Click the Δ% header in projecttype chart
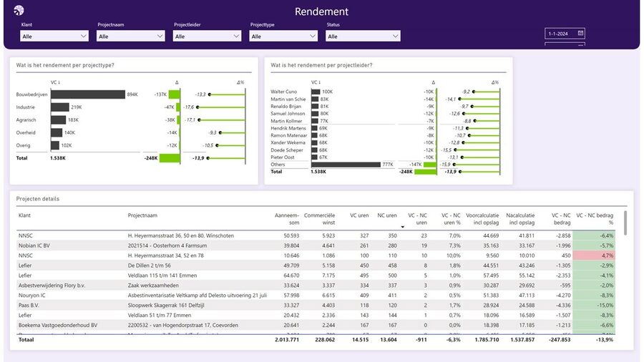Image resolution: width=644 pixels, height=362 pixels. [240, 82]
